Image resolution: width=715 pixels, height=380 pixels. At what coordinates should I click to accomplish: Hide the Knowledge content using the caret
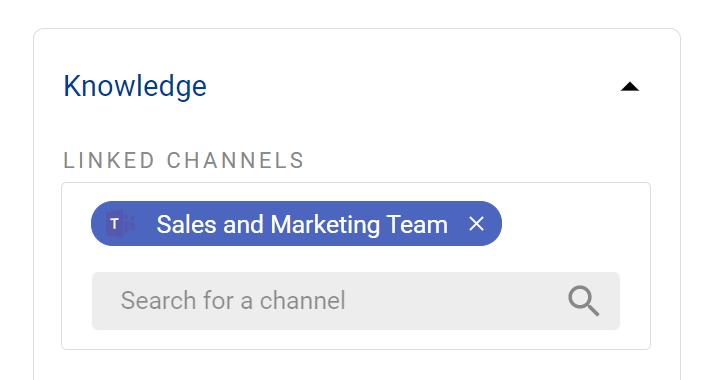coord(630,87)
